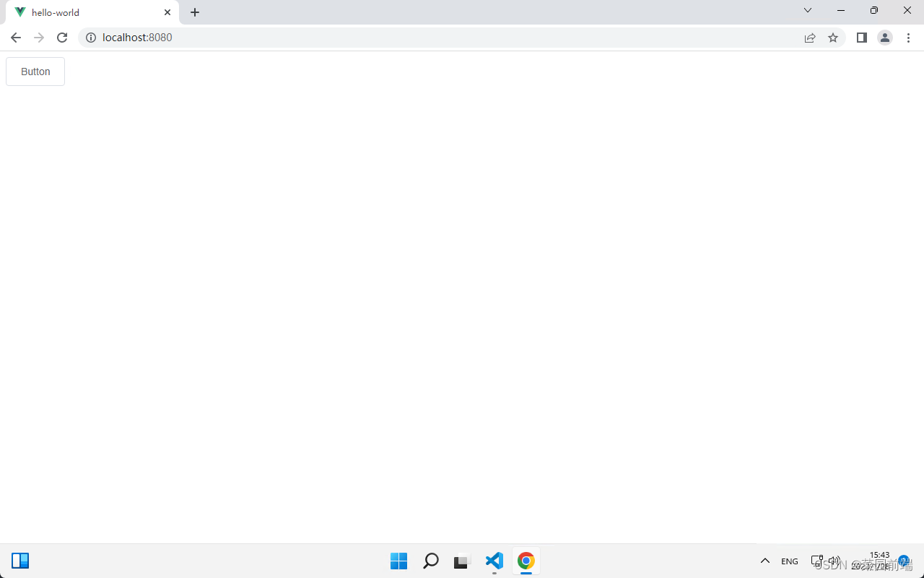Open a new browser tab
924x578 pixels.
(x=194, y=12)
